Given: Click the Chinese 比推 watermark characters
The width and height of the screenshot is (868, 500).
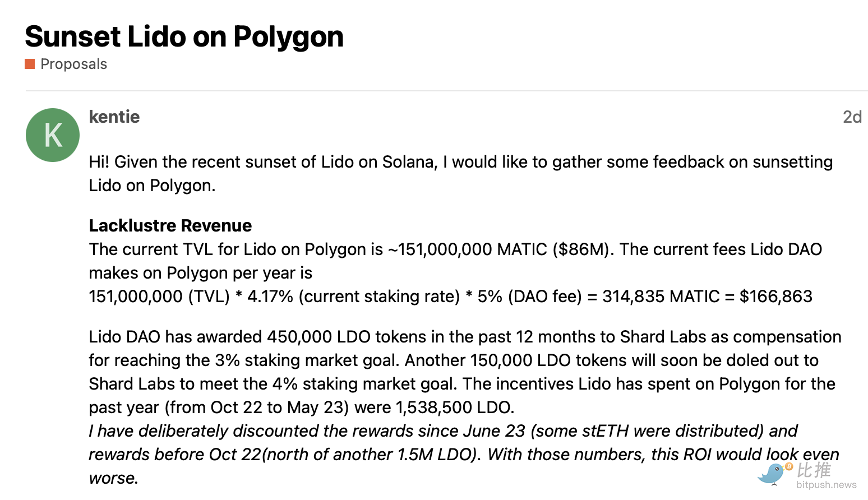Looking at the screenshot, I should 814,470.
